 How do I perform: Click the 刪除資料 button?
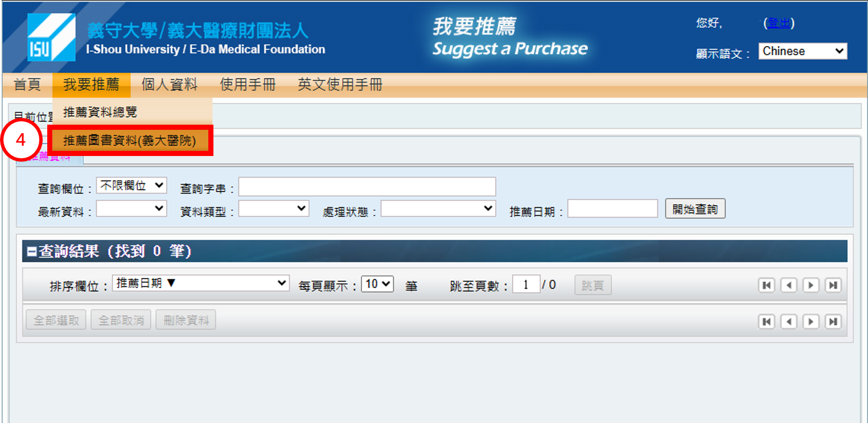point(186,320)
